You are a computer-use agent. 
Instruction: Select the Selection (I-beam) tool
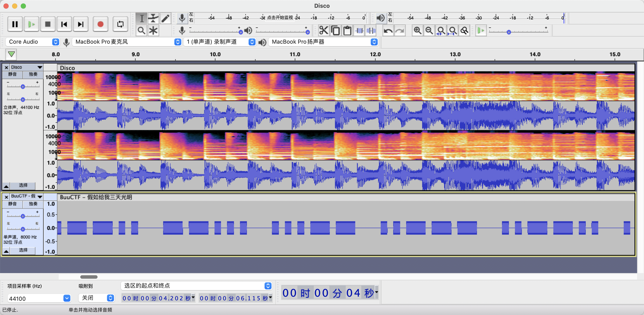[142, 18]
